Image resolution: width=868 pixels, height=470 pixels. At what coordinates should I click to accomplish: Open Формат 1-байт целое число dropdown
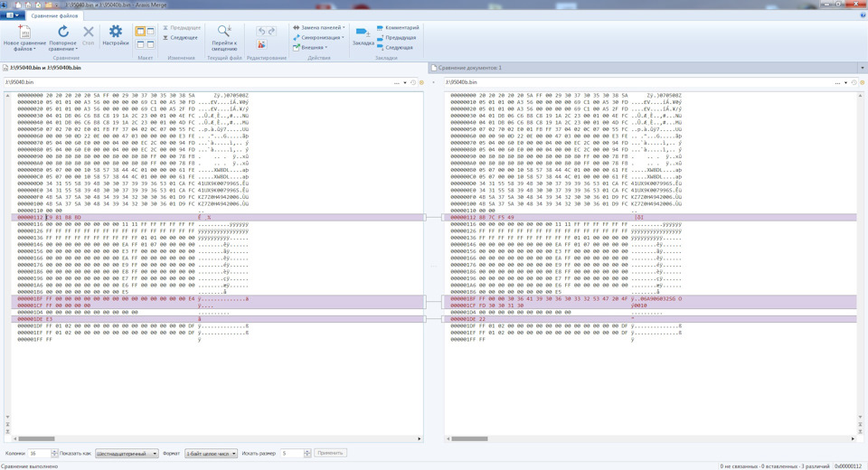pyautogui.click(x=211, y=453)
